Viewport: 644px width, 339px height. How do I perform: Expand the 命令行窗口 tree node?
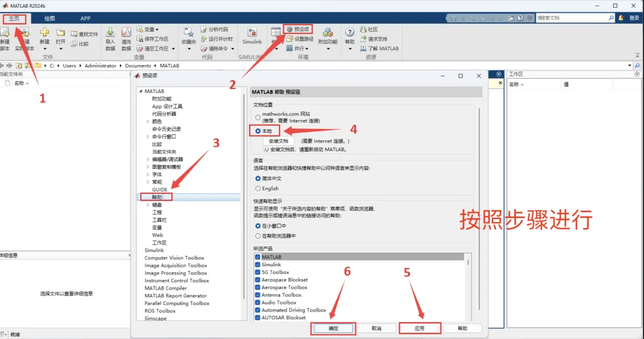[148, 137]
